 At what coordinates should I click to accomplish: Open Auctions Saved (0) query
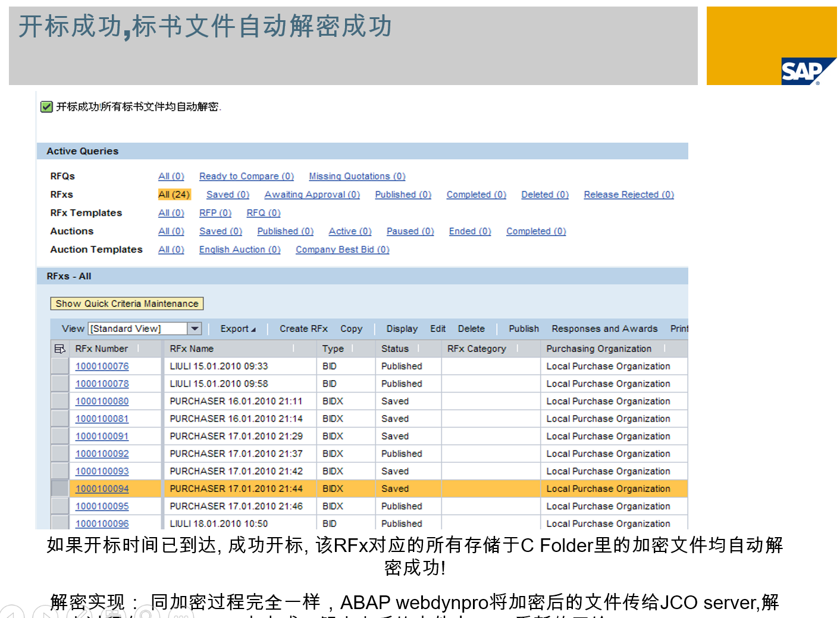pyautogui.click(x=221, y=231)
